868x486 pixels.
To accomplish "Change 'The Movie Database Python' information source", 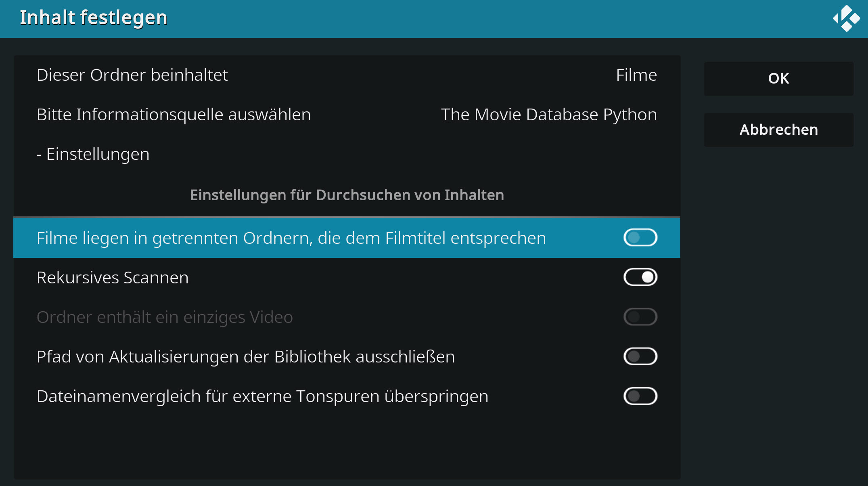I will (549, 115).
